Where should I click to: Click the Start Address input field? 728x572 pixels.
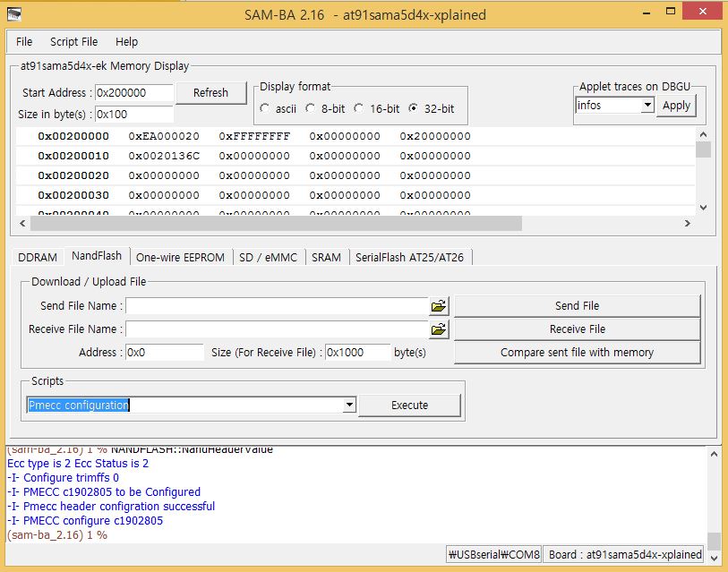click(x=133, y=93)
